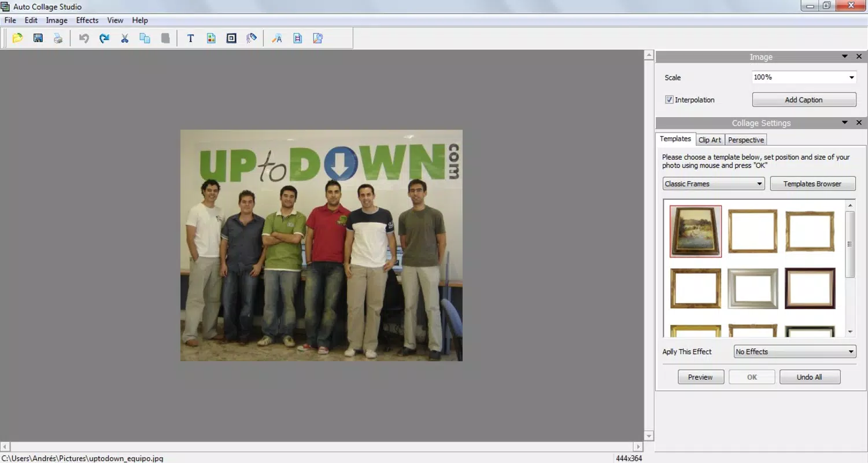The height and width of the screenshot is (463, 868).
Task: Select the dark burgundy frame template
Action: 810,288
